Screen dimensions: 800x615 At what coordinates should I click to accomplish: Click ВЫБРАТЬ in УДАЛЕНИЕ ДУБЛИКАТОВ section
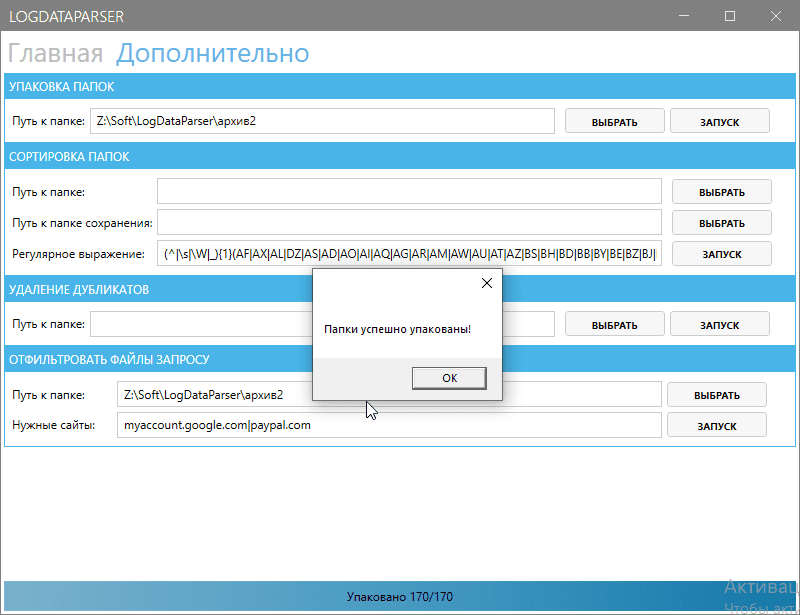614,323
